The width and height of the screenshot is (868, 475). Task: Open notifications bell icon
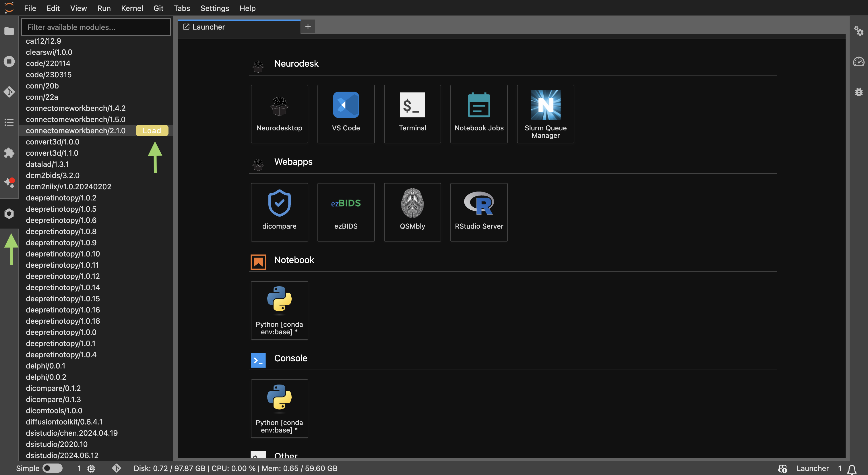pyautogui.click(x=852, y=469)
